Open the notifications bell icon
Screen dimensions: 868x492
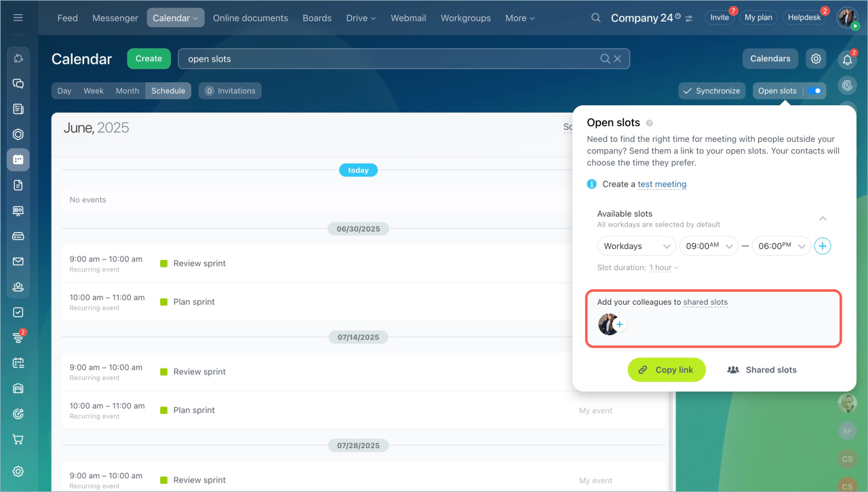tap(847, 60)
